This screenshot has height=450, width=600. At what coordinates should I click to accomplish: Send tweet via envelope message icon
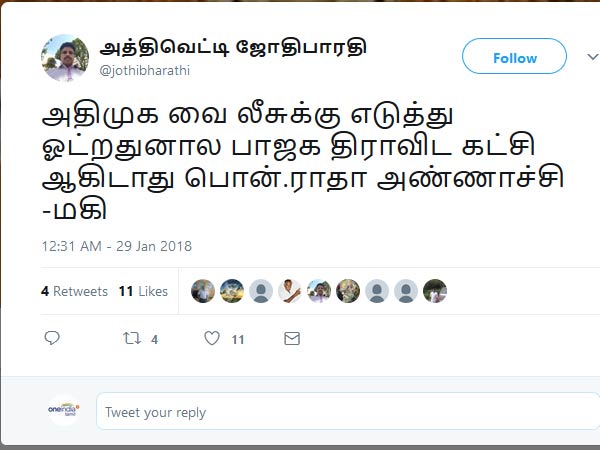click(292, 338)
